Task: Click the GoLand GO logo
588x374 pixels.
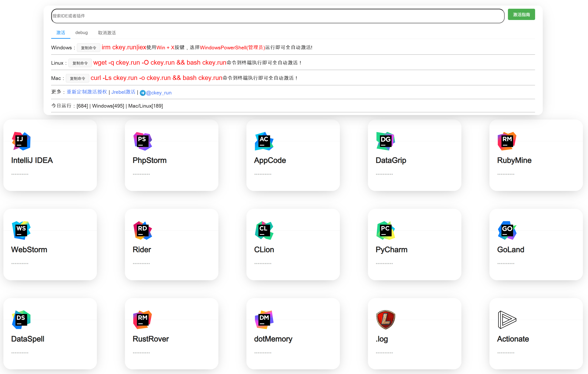Action: coord(507,230)
